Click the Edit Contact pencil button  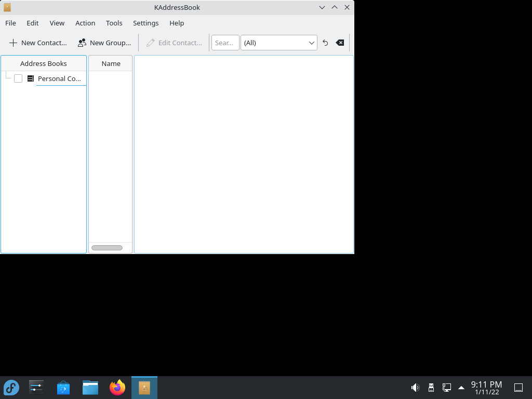point(174,43)
